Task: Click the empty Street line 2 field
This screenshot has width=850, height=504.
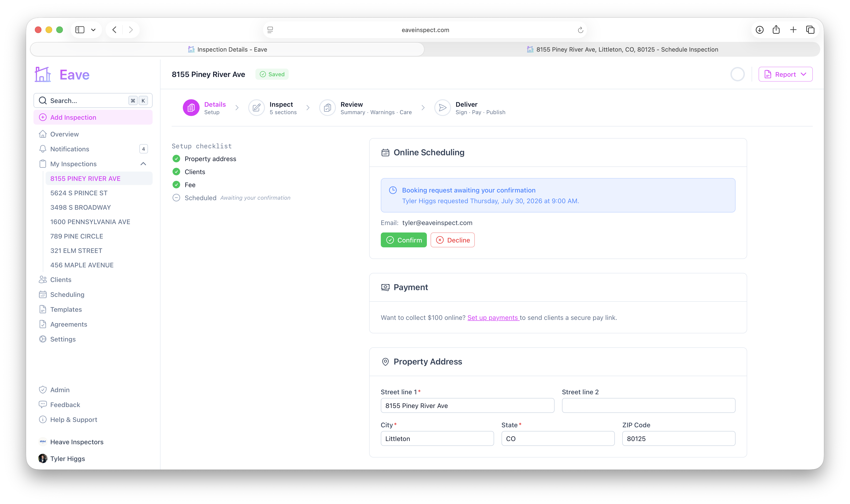Action: point(649,406)
